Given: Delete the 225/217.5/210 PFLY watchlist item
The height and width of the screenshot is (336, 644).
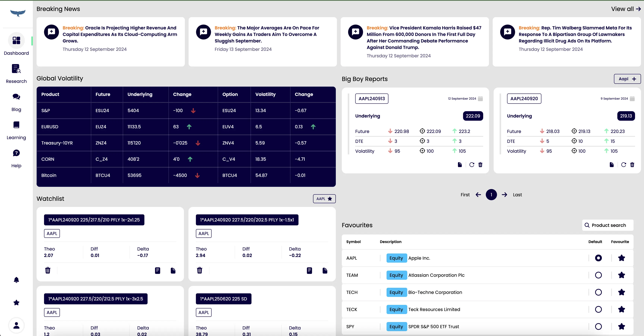Looking at the screenshot, I should coord(48,270).
